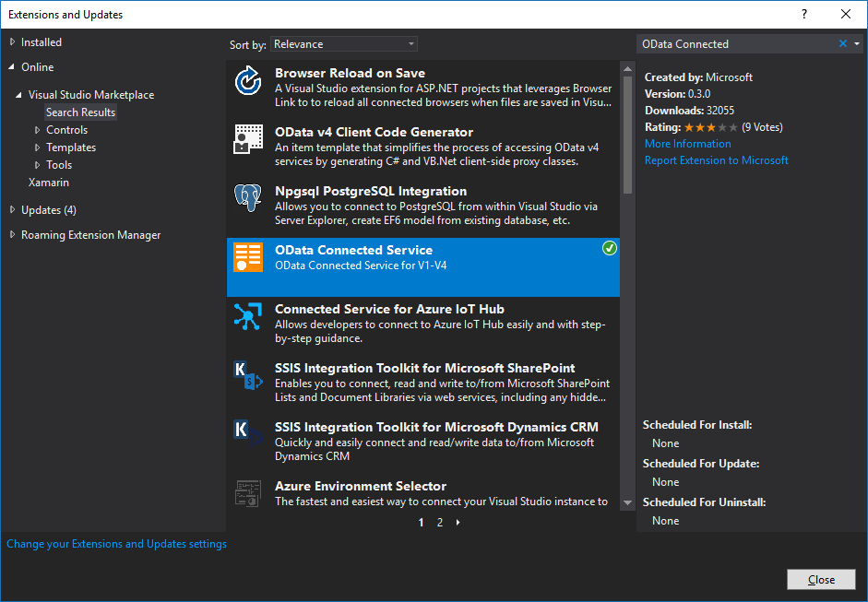
Task: Select Search Results in the tree
Action: point(81,112)
